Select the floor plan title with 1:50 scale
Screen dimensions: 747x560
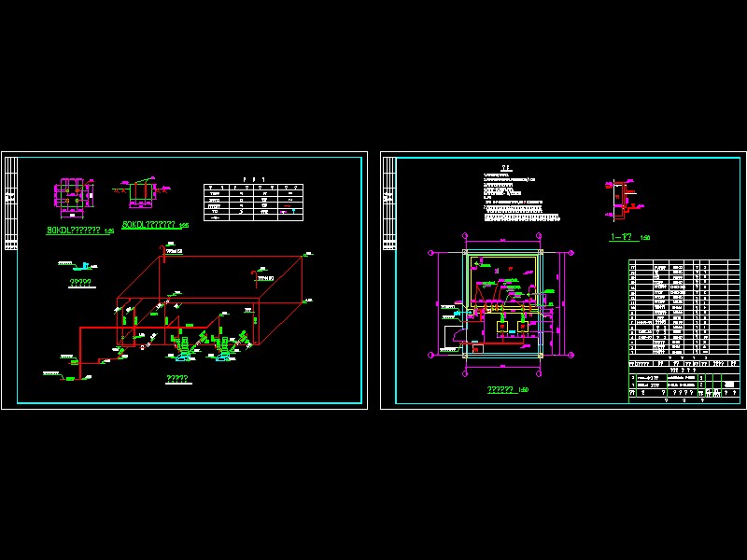click(x=508, y=389)
